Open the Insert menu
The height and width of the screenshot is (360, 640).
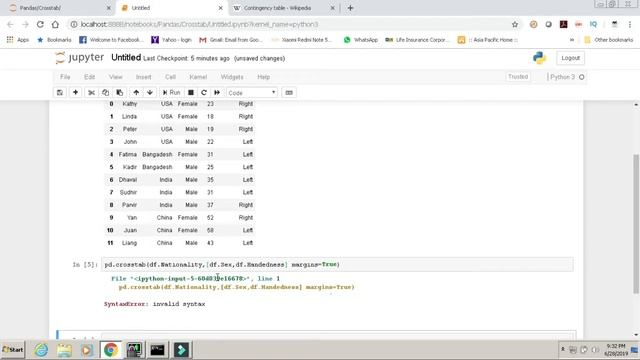pyautogui.click(x=143, y=77)
